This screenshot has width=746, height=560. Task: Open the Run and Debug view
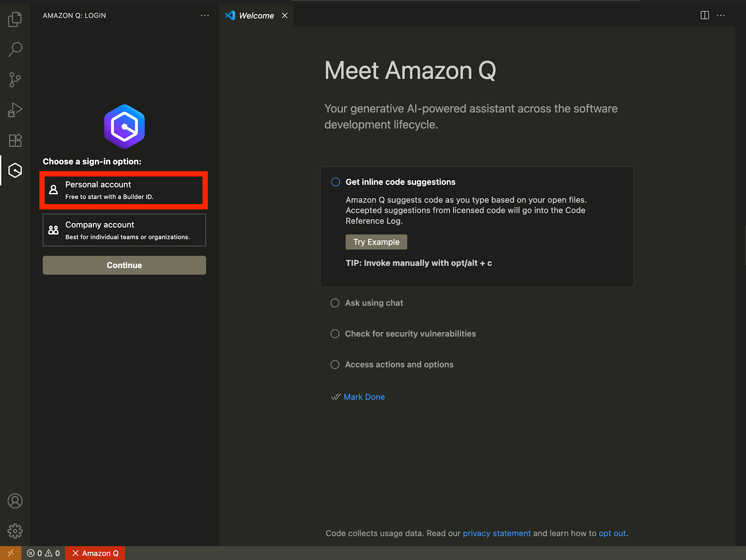click(15, 110)
